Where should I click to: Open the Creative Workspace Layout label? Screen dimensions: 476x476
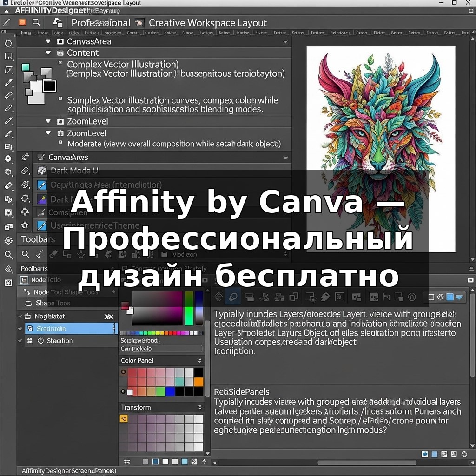208,23
